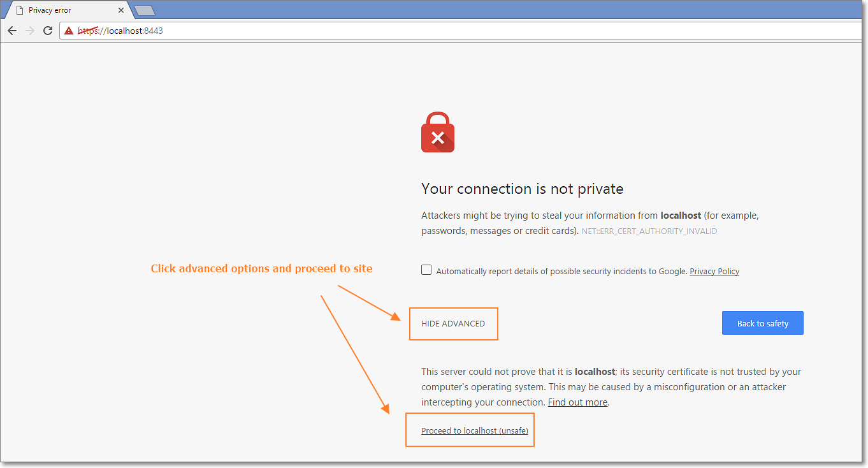Open the Privacy Policy link
868x468 pixels.
pyautogui.click(x=714, y=271)
